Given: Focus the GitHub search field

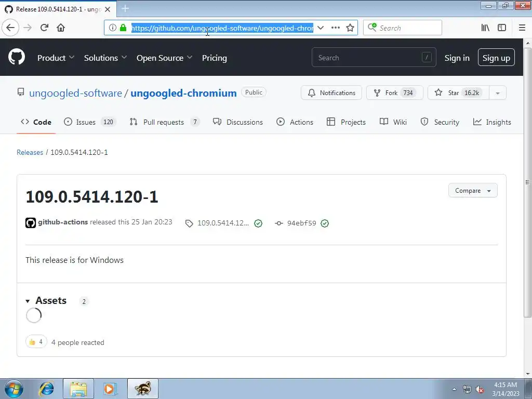Looking at the screenshot, I should click(x=374, y=57).
